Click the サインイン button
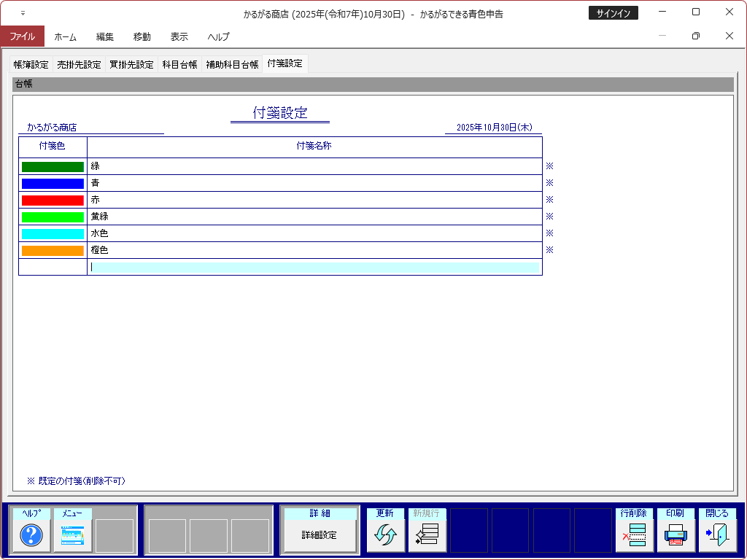Viewport: 747px width, 560px height. [613, 13]
